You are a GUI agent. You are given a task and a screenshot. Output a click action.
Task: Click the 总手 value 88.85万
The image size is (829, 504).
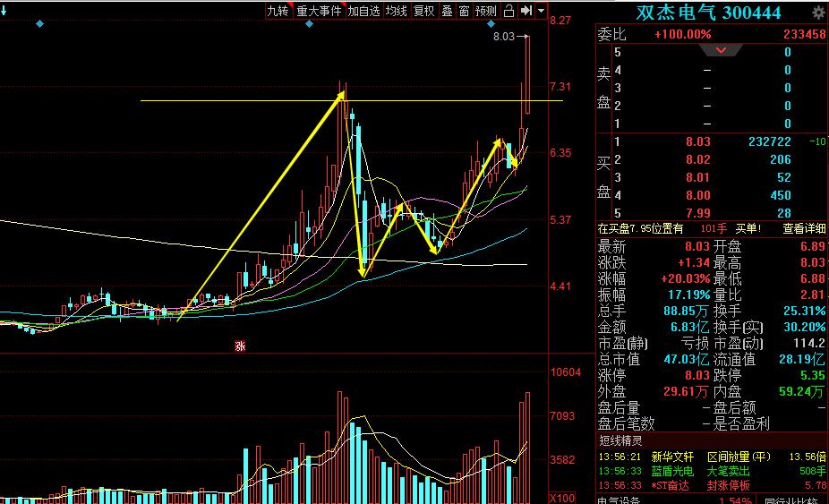coord(687,311)
